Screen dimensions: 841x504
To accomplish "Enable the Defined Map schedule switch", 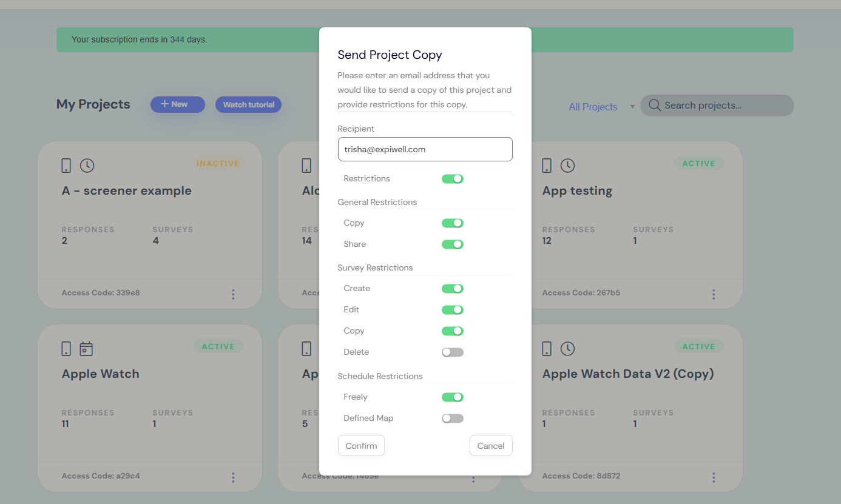I will 453,418.
